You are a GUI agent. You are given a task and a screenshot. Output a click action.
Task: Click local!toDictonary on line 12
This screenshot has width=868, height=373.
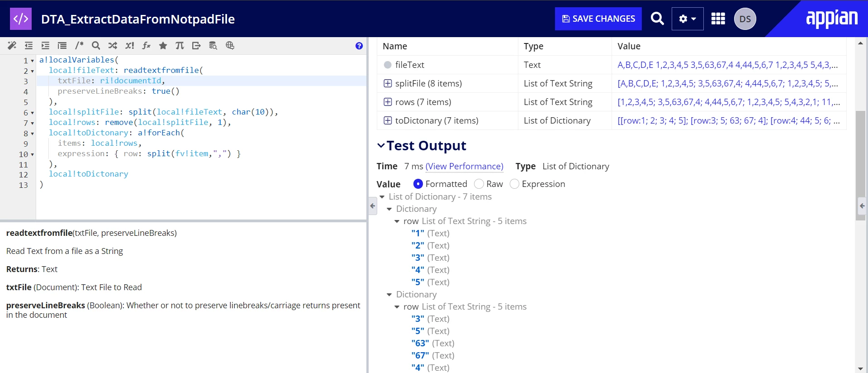tap(89, 174)
